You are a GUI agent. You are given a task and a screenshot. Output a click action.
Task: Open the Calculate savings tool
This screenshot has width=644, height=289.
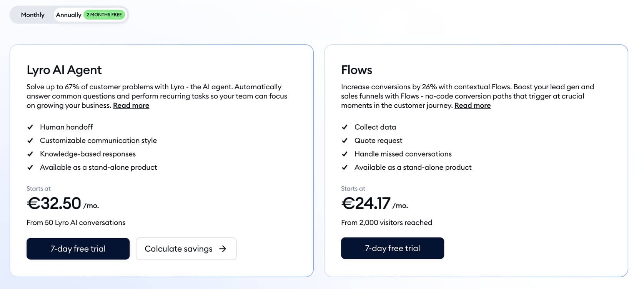pos(179,249)
